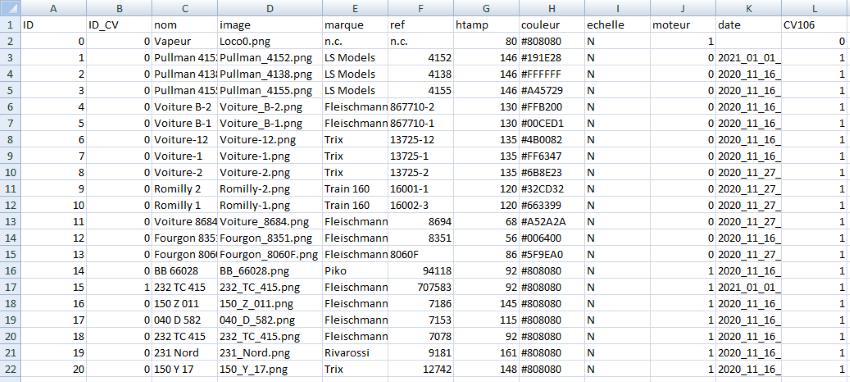850x382 pixels.
Task: Select the color cell '#FFFFFF'
Action: 552,74
